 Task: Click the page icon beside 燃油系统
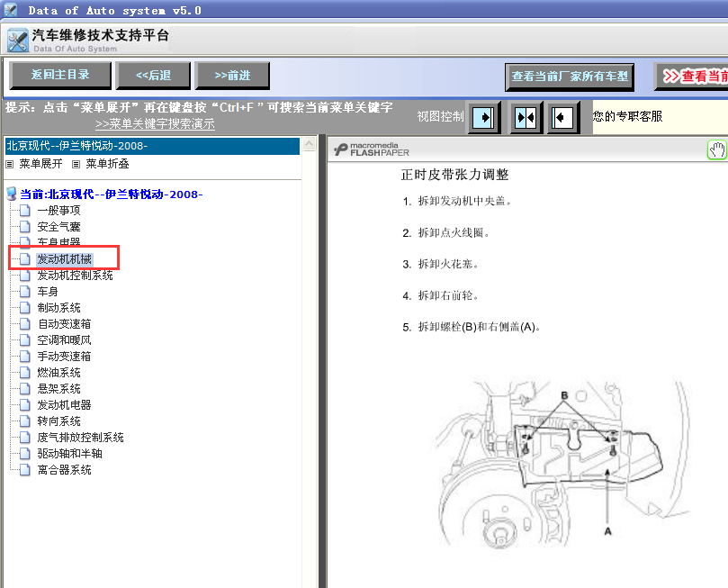pyautogui.click(x=25, y=373)
